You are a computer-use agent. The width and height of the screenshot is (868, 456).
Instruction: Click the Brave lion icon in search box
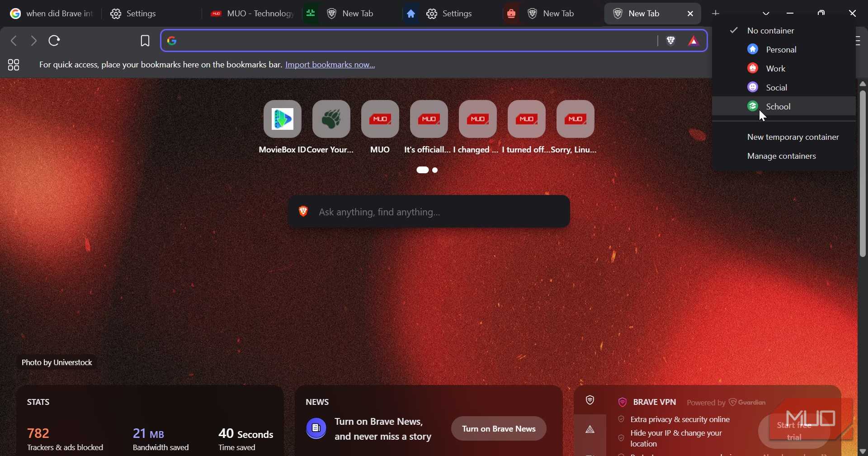tap(303, 211)
